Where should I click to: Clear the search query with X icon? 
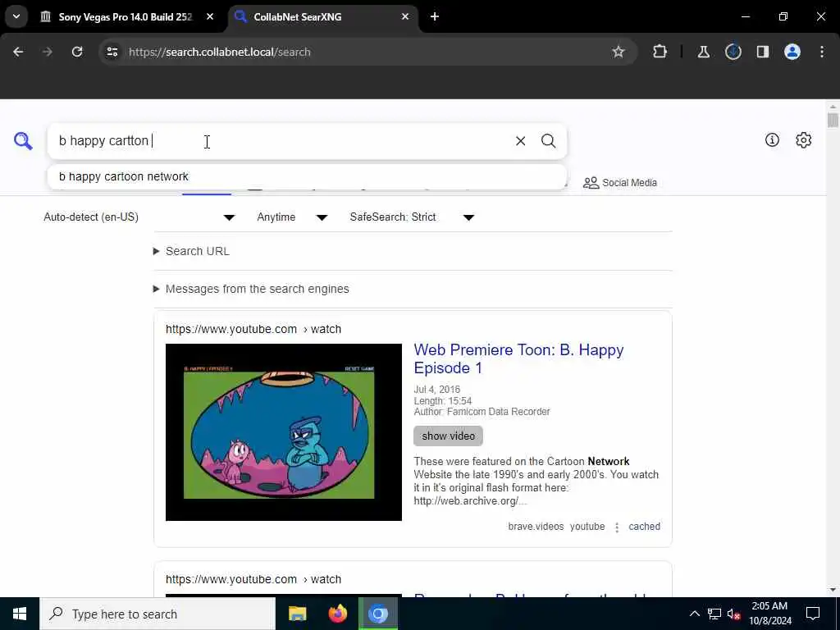click(x=520, y=141)
